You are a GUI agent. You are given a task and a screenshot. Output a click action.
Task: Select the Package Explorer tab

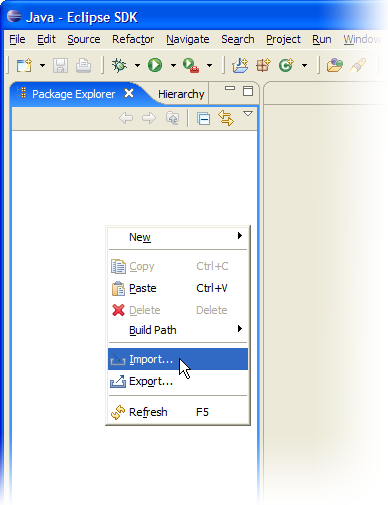point(73,94)
